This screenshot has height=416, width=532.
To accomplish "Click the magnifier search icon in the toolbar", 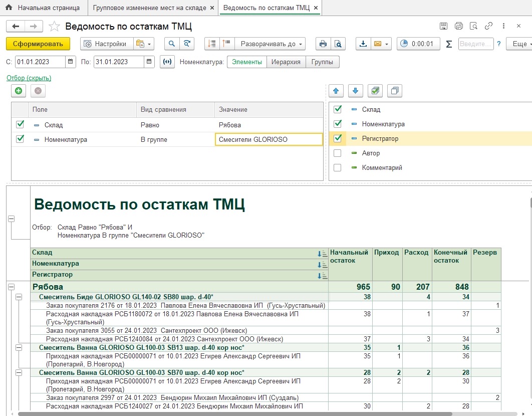I will [x=172, y=44].
